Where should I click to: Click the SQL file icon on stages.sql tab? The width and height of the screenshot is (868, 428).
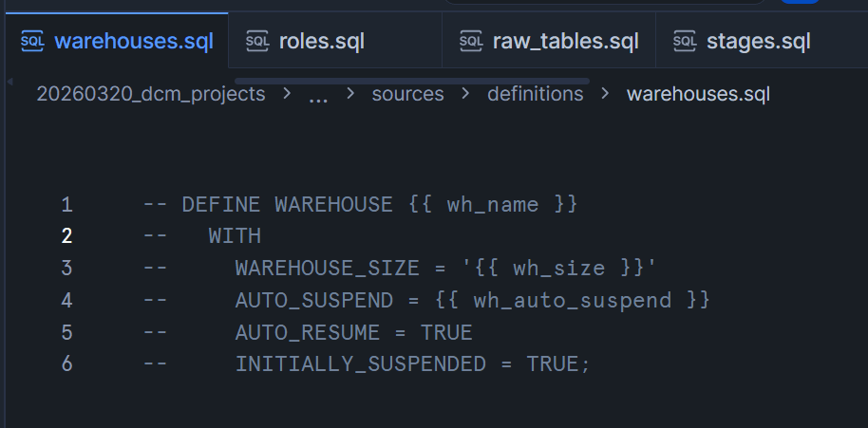tap(684, 41)
